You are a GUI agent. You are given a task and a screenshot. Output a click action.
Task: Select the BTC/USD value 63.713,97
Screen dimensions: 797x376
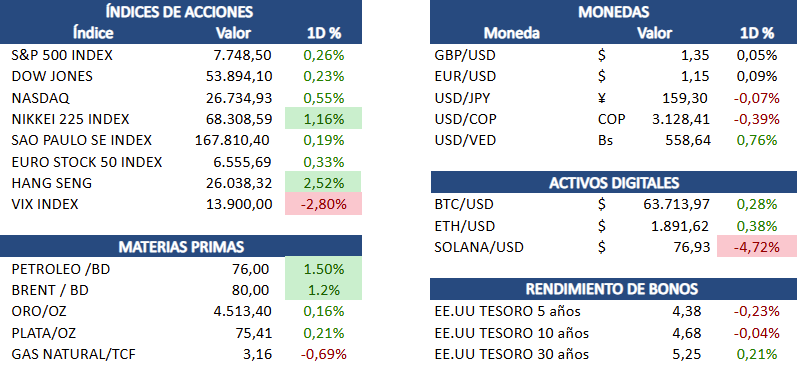tap(677, 204)
